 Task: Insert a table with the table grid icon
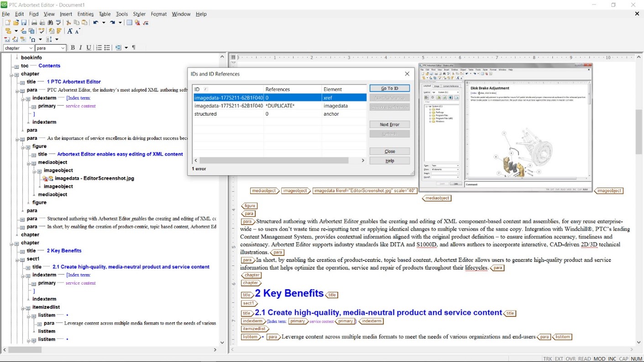pyautogui.click(x=129, y=22)
